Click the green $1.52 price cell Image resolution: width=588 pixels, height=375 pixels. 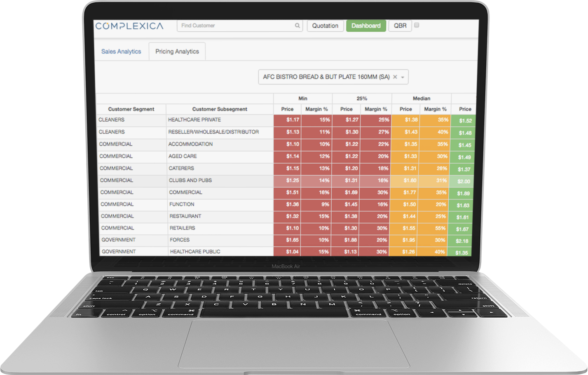point(464,120)
